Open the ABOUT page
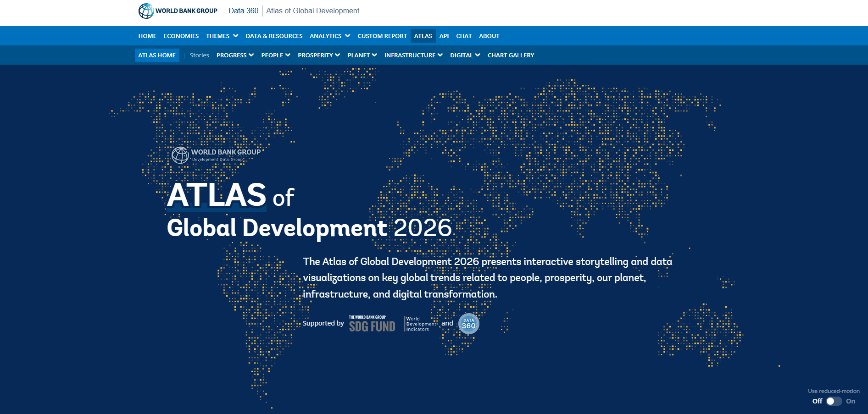The image size is (868, 414). [x=489, y=36]
